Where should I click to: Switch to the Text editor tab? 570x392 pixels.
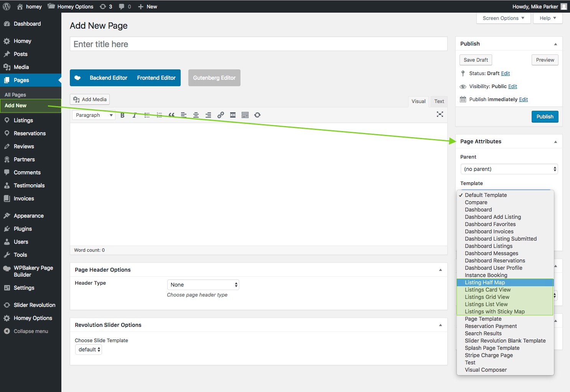click(439, 101)
